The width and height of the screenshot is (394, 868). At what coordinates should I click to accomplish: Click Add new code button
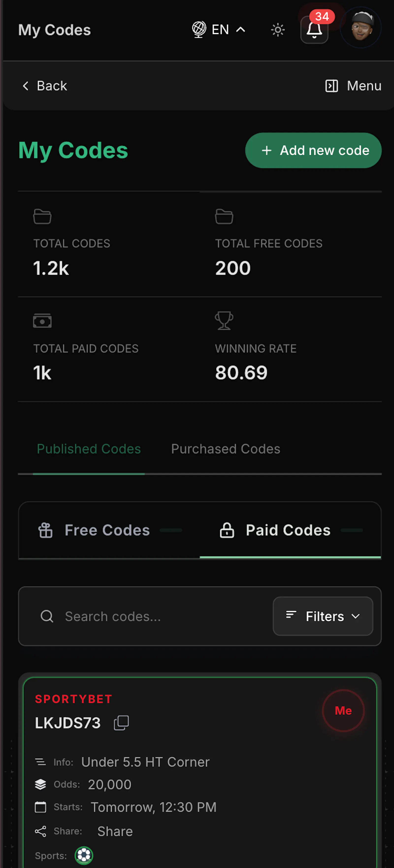[313, 150]
